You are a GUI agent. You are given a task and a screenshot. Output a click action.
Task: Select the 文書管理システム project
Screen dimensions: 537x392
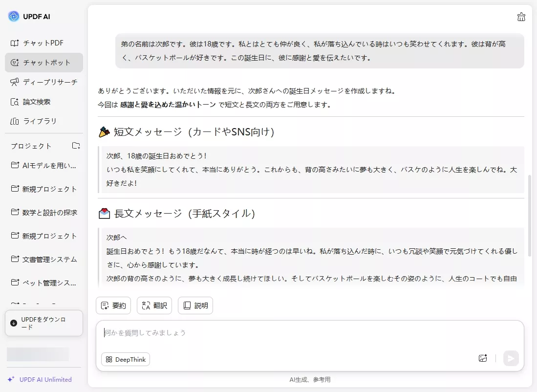(43, 260)
